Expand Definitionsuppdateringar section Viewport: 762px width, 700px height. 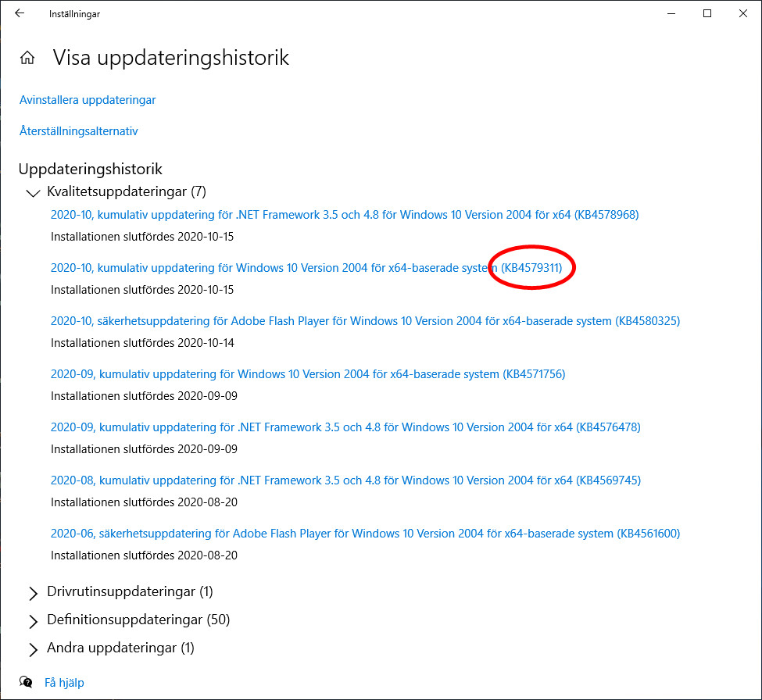click(33, 621)
